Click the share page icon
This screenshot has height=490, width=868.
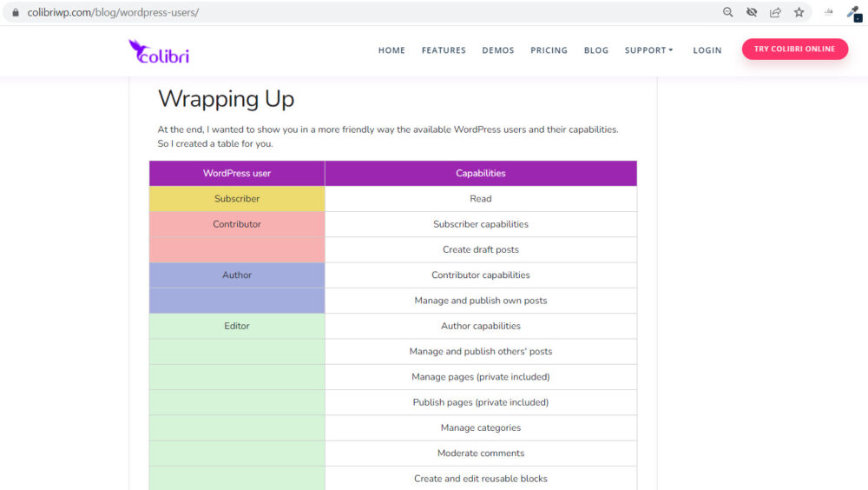775,12
